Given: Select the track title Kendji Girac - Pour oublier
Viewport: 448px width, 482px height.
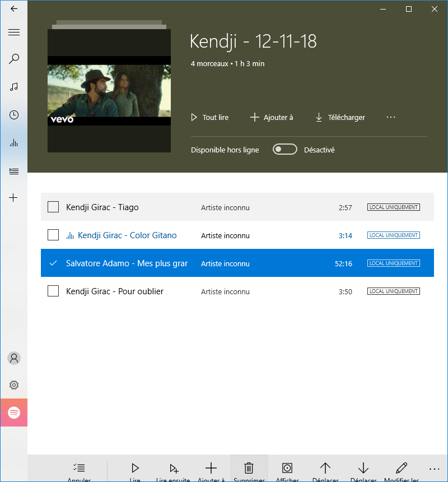Looking at the screenshot, I should click(x=115, y=291).
